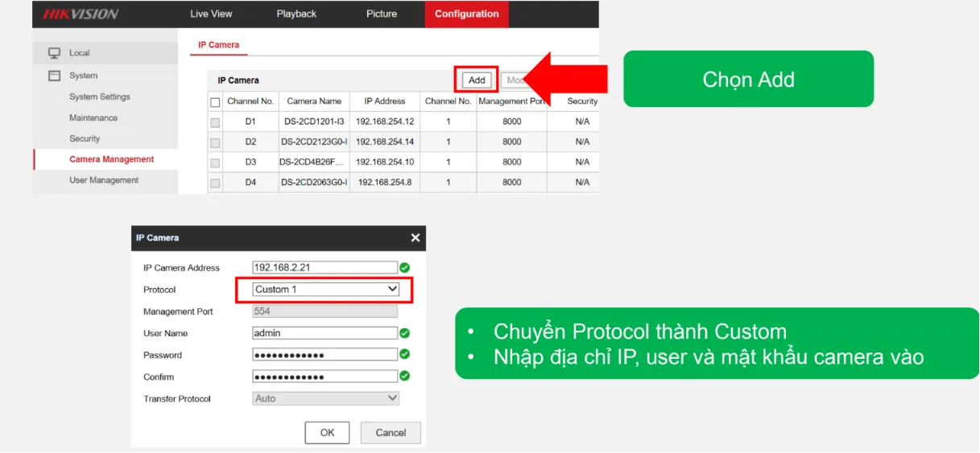
Task: Click the Add button above camera table
Action: coord(477,80)
